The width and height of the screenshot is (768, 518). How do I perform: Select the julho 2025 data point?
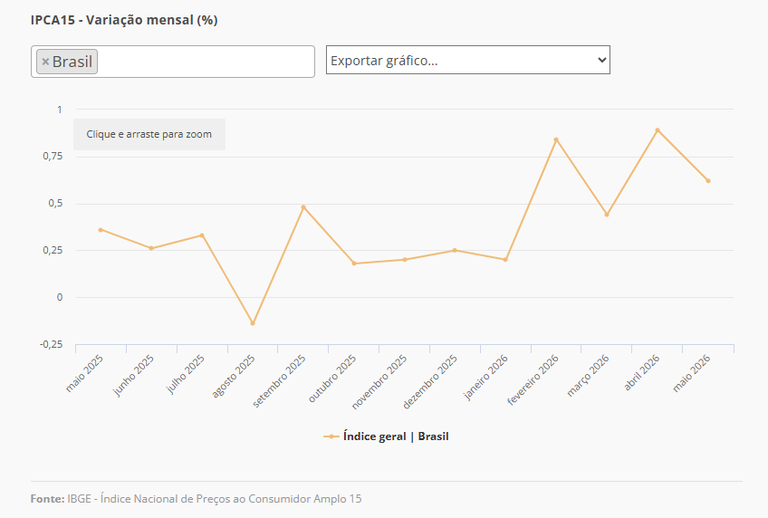pos(202,235)
